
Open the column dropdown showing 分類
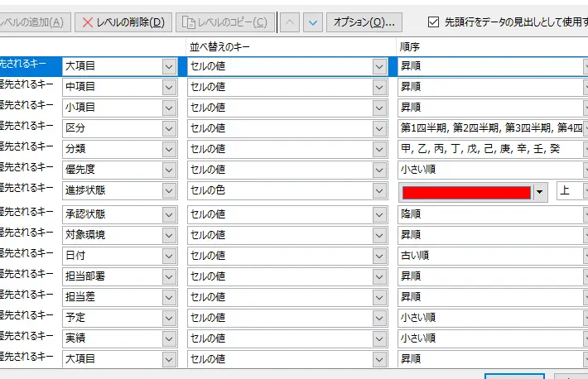pos(120,149)
